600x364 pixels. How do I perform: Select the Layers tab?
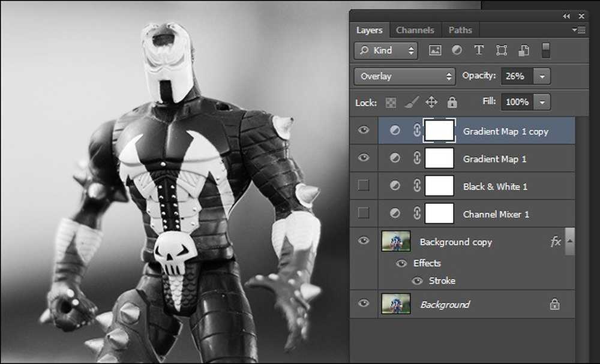coord(369,30)
